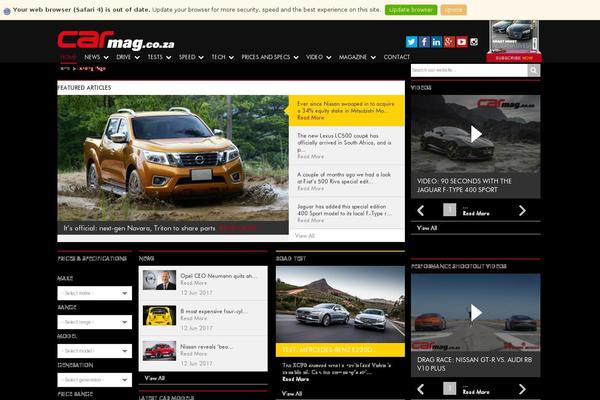Click the Landing Page breadcrumb

click(91, 68)
